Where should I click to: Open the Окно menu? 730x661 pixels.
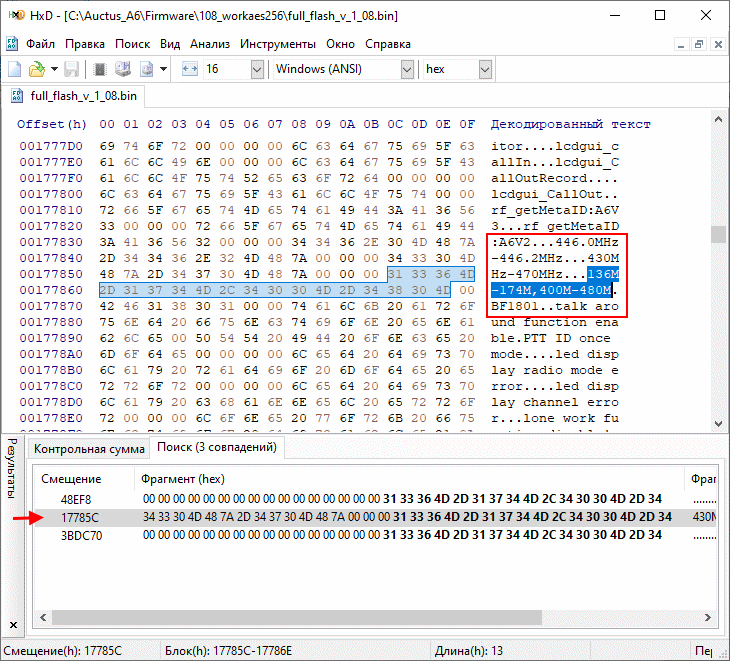(340, 44)
